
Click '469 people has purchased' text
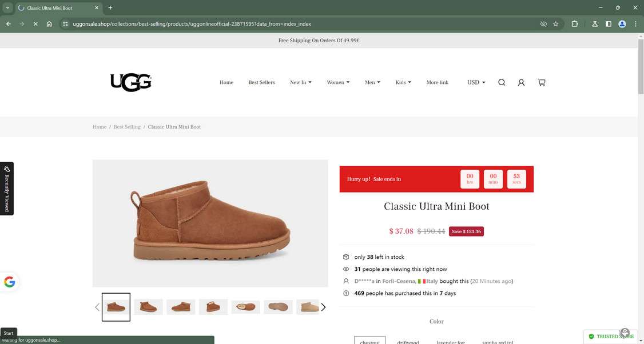tap(405, 293)
